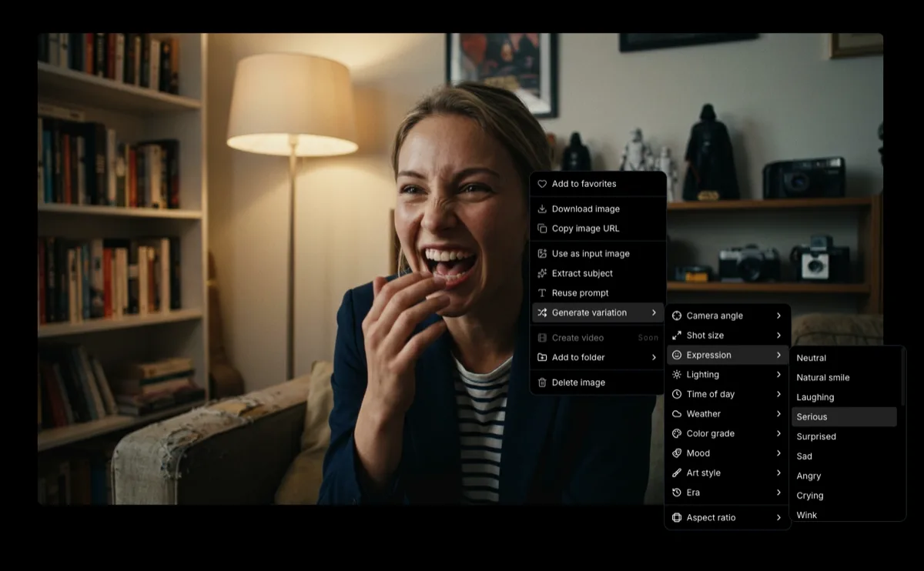This screenshot has height=571, width=924.
Task: Choose Use as input image
Action: pos(590,254)
